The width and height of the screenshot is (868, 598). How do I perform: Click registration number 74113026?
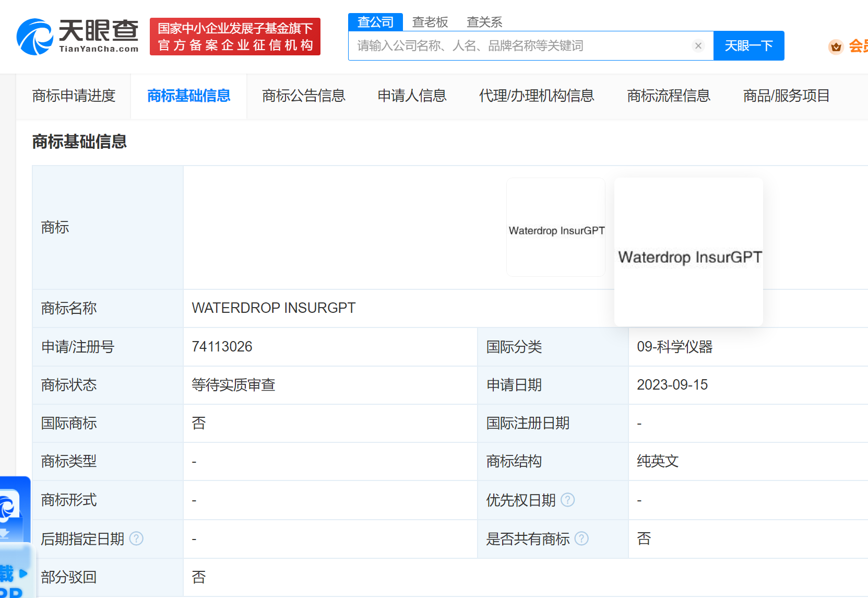pyautogui.click(x=222, y=347)
